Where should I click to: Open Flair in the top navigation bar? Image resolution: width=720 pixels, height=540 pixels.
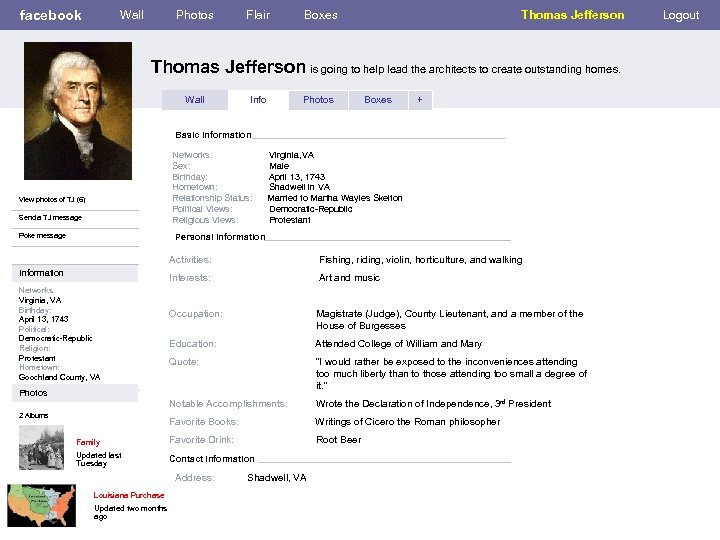(x=258, y=15)
